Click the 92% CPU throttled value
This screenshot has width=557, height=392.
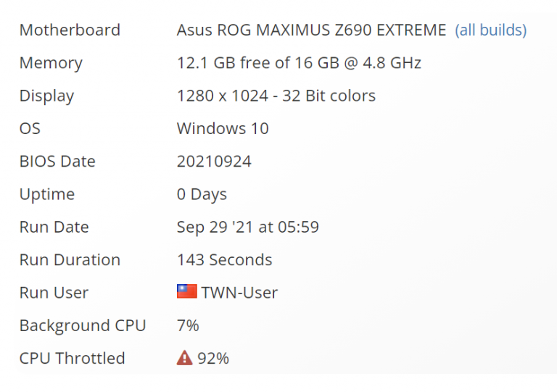(213, 358)
